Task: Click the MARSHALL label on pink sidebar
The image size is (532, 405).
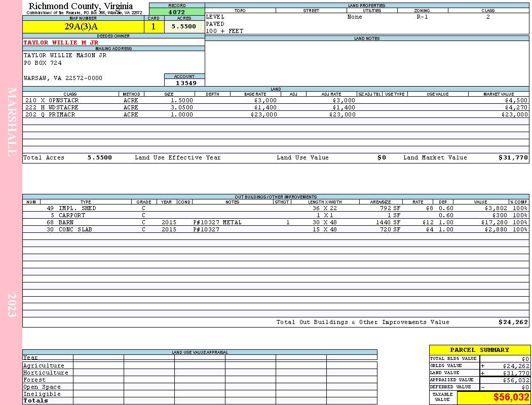Action: click(x=12, y=122)
